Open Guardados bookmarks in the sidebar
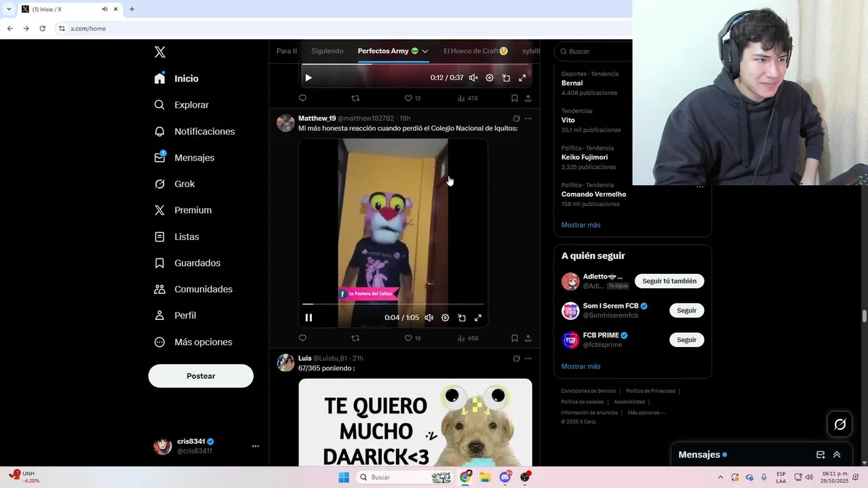The width and height of the screenshot is (868, 488). click(x=188, y=263)
